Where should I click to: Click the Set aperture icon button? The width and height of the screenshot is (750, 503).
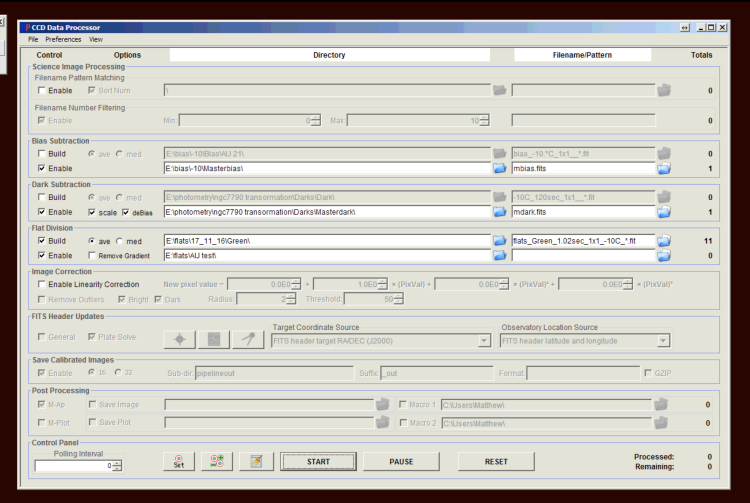pyautogui.click(x=178, y=461)
